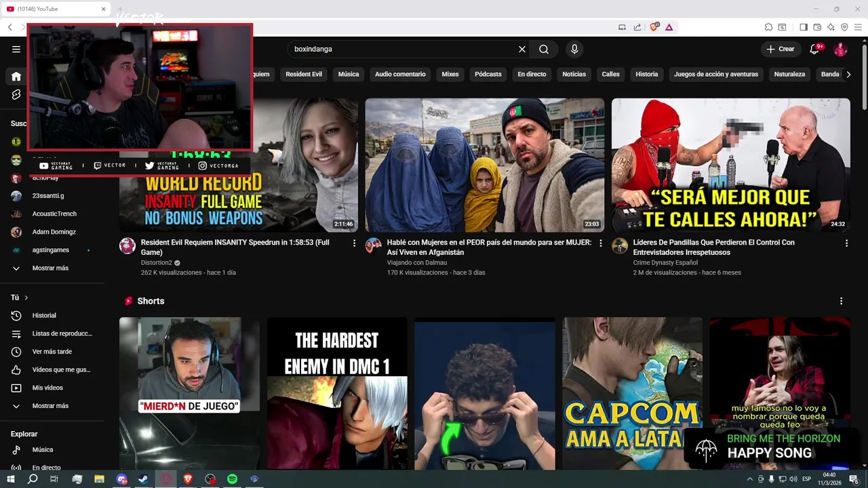This screenshot has height=488, width=868.
Task: Select the Audio comentario chip
Action: pyautogui.click(x=400, y=74)
